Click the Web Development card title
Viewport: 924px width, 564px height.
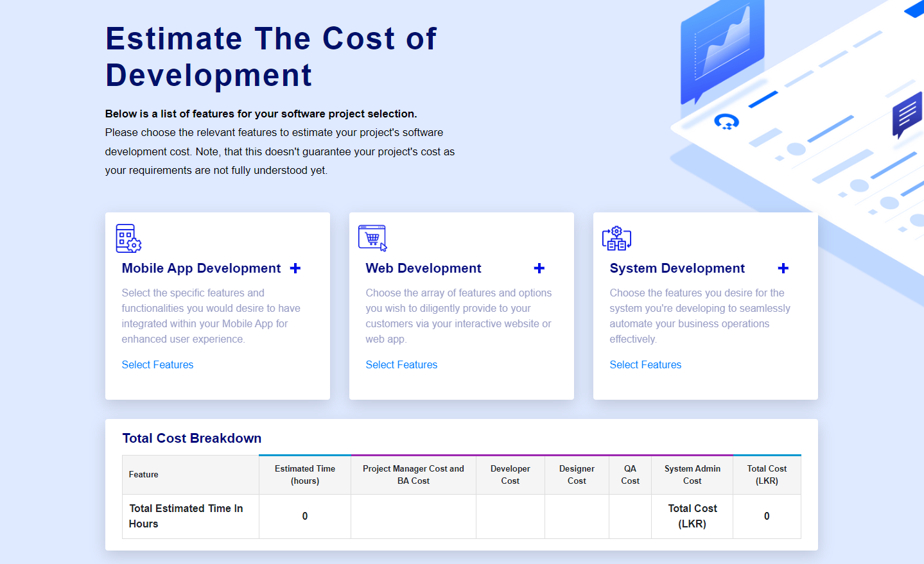(x=423, y=268)
